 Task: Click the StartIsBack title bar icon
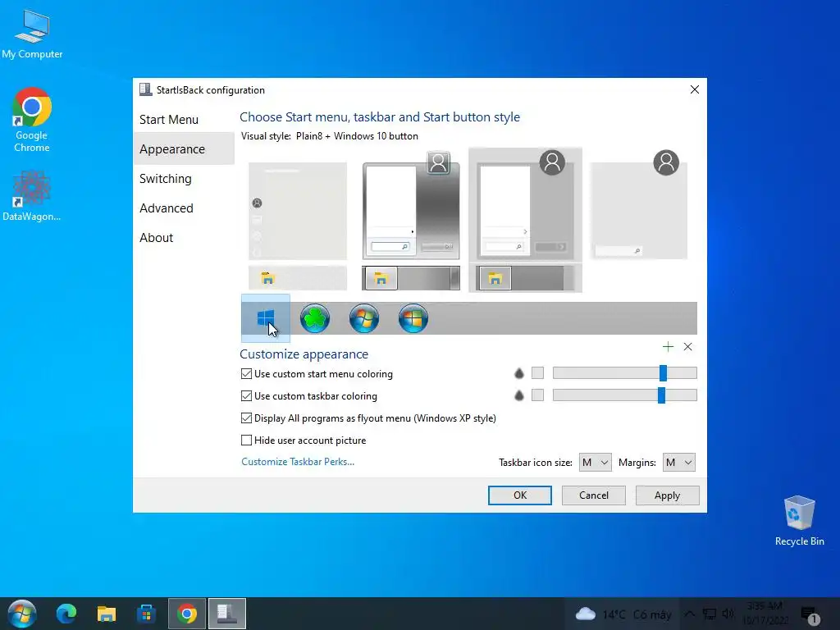[145, 89]
